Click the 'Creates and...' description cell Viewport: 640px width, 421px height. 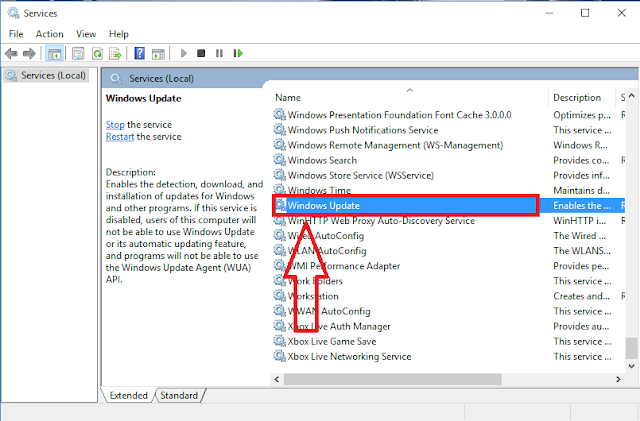click(x=581, y=296)
